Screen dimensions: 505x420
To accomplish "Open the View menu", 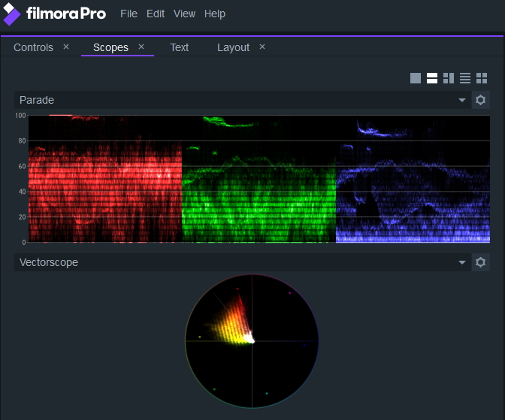I will [x=184, y=14].
